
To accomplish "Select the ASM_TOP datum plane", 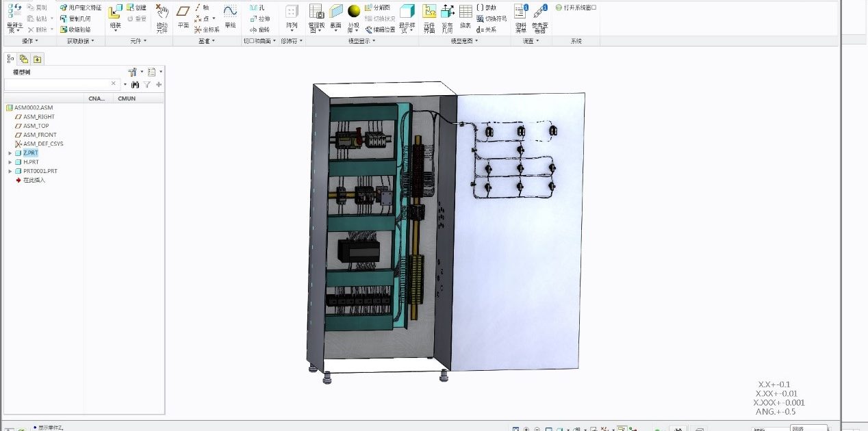I will point(32,126).
